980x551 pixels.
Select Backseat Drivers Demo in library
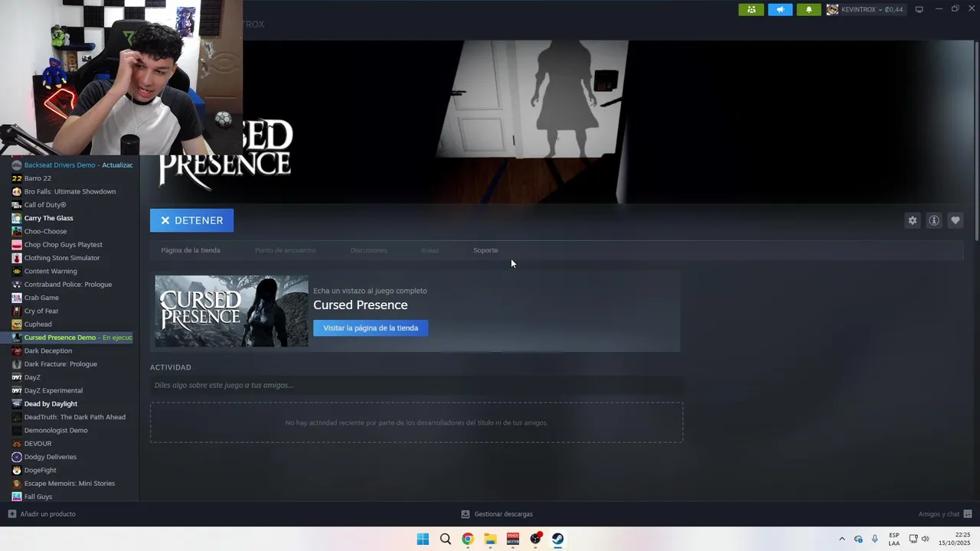click(x=72, y=165)
